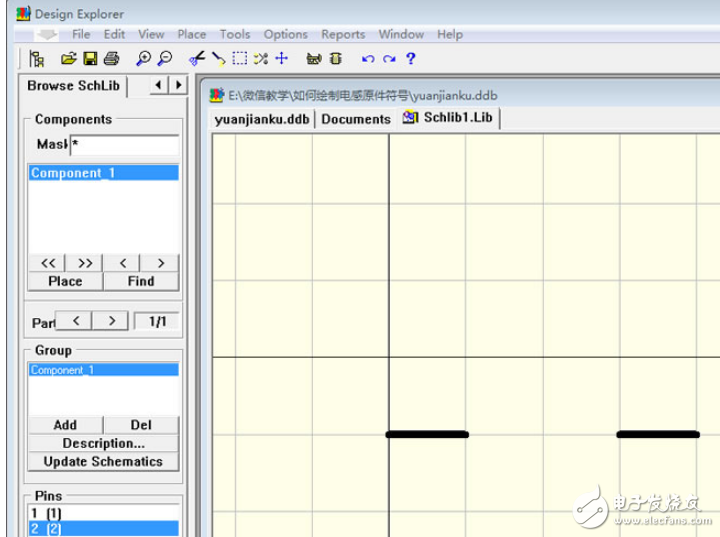The width and height of the screenshot is (720, 537).
Task: Click the next part arrow beside 1/1
Action: (x=112, y=321)
